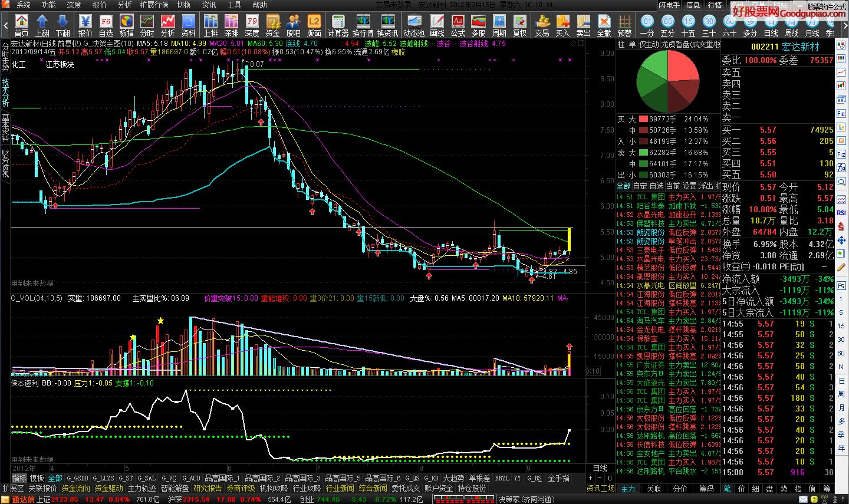The height and width of the screenshot is (504, 849).
Task: Select the 模板 tab below chart
Action: coord(37,478)
